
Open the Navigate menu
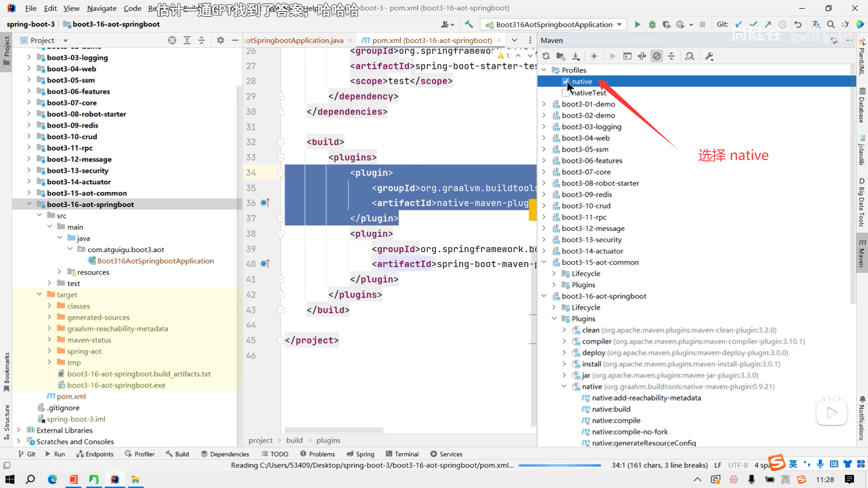click(101, 8)
